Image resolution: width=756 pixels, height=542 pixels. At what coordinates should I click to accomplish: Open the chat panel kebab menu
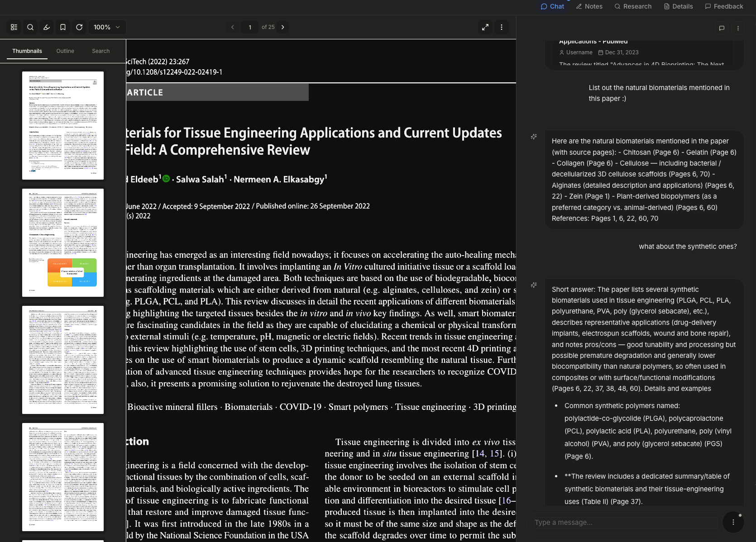738,28
